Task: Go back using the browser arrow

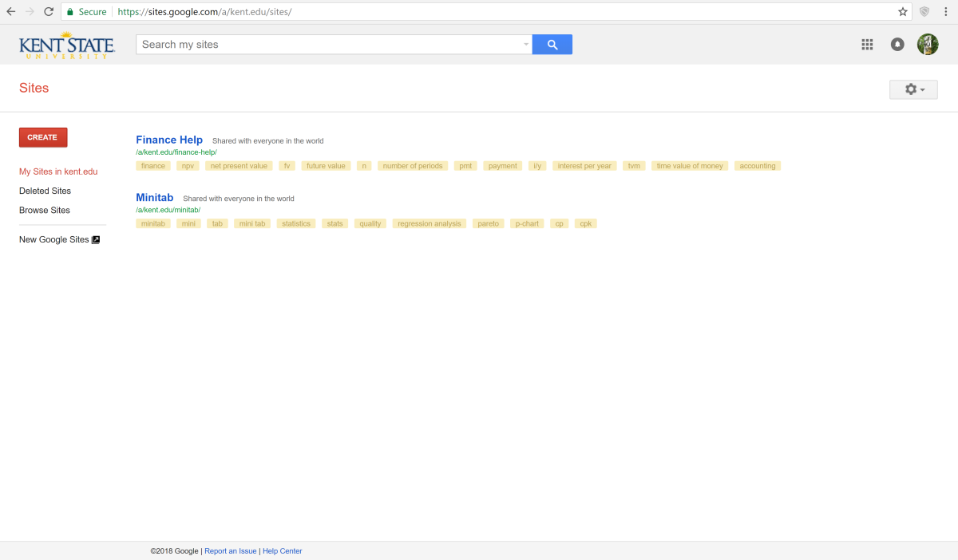Action: point(11,12)
